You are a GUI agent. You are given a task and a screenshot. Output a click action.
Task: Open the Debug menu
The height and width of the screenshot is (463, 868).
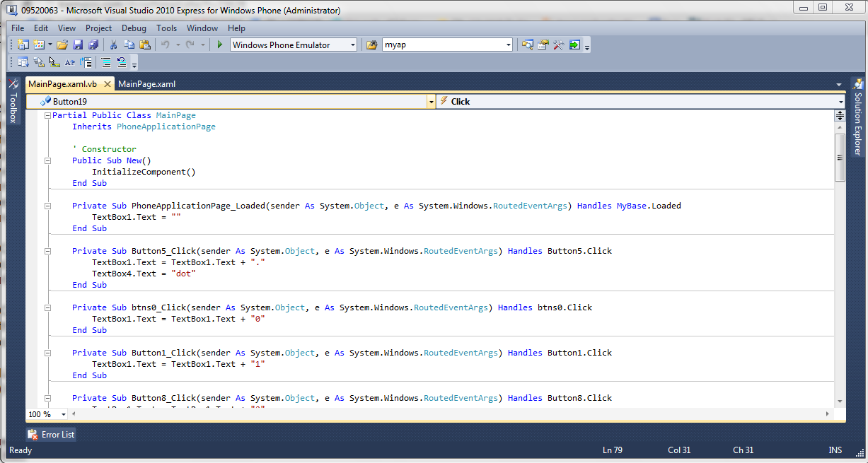click(x=134, y=28)
